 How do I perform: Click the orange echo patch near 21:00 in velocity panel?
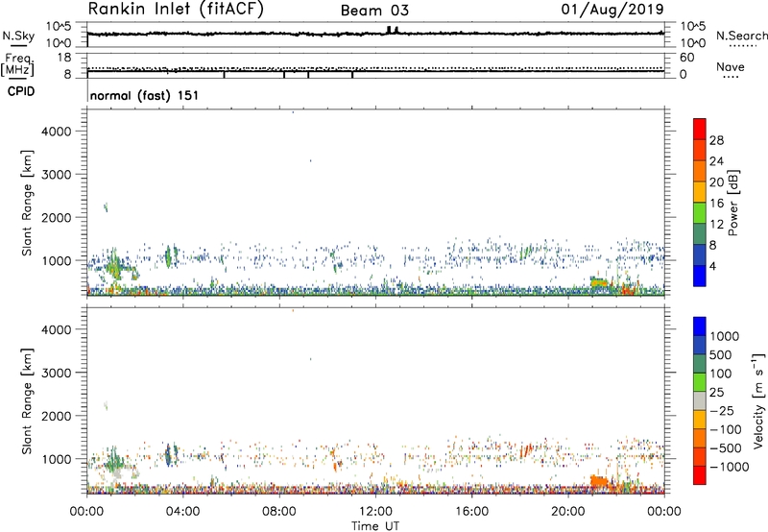(599, 480)
